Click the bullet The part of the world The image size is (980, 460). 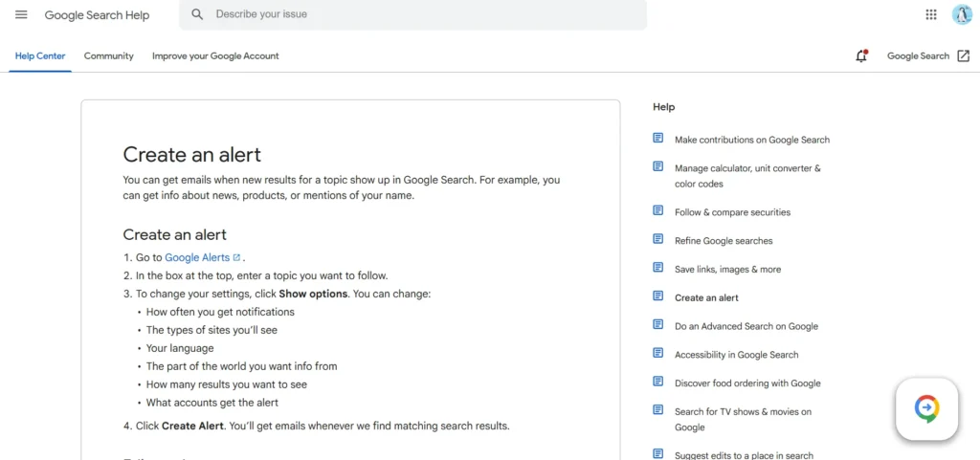coord(242,366)
